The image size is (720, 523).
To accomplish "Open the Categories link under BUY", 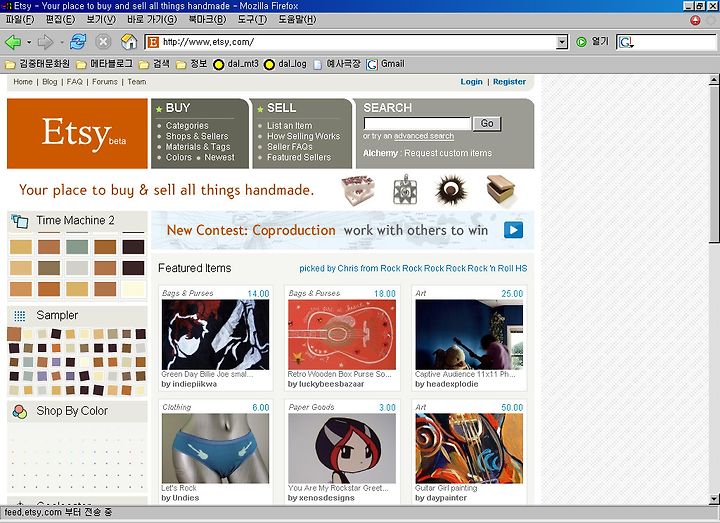I will (x=187, y=125).
